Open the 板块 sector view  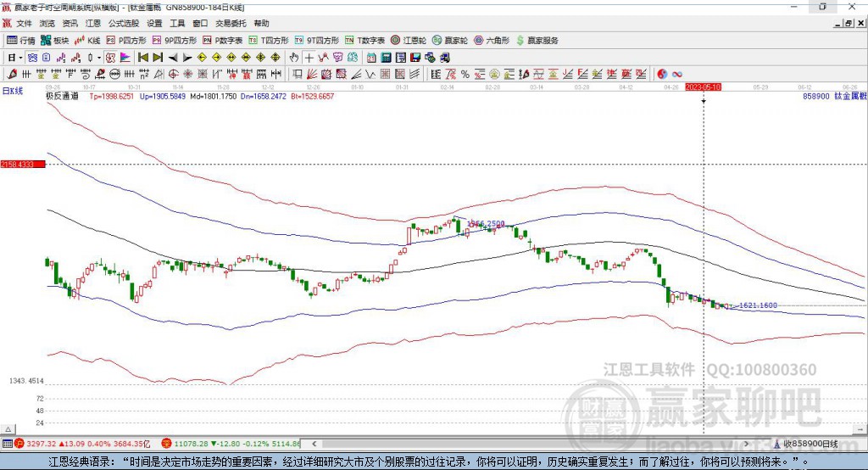tap(54, 41)
